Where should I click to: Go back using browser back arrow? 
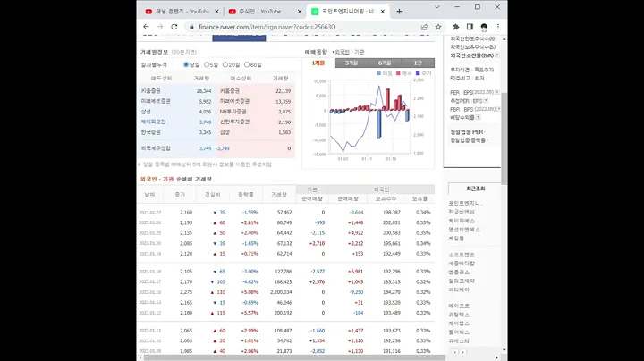[146, 27]
